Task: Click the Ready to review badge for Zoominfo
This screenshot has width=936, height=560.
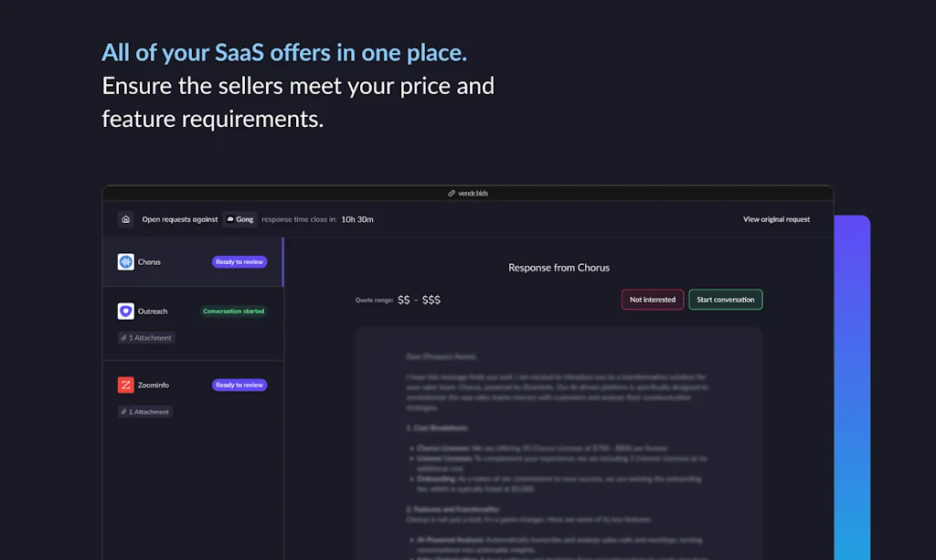Action: [239, 385]
